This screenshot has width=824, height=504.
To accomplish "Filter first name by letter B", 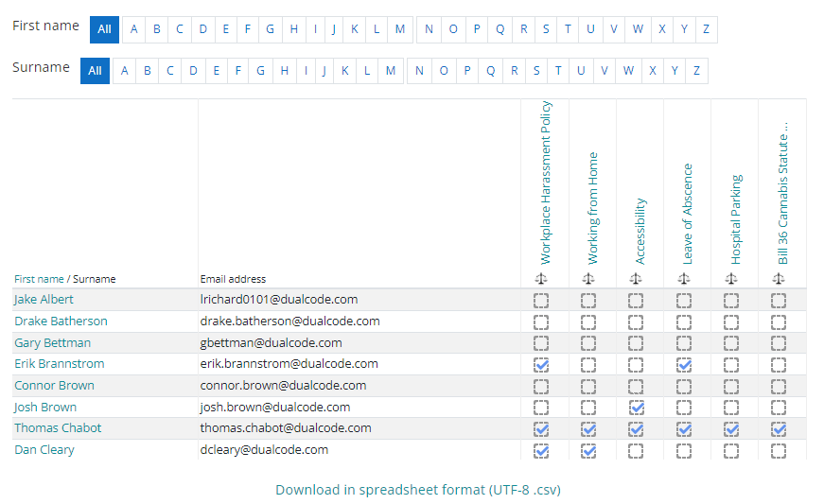I will click(157, 29).
